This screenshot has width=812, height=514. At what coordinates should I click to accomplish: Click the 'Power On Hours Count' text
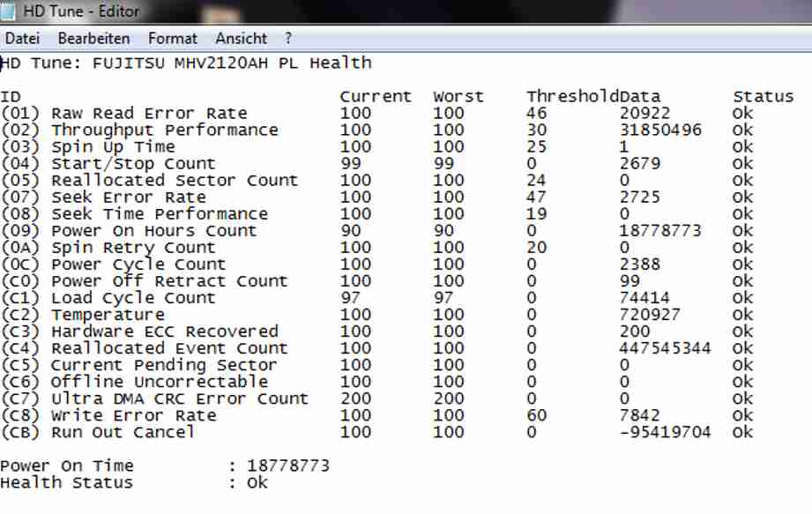coord(153,231)
